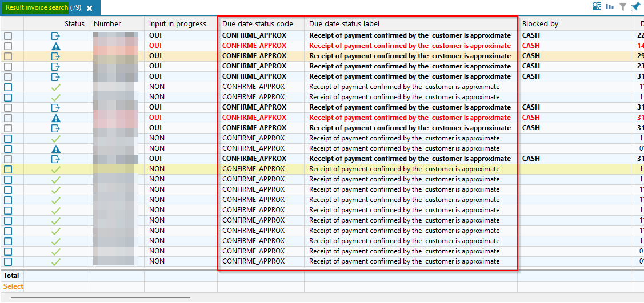Switch to the Result invoice search tab

tap(37, 7)
